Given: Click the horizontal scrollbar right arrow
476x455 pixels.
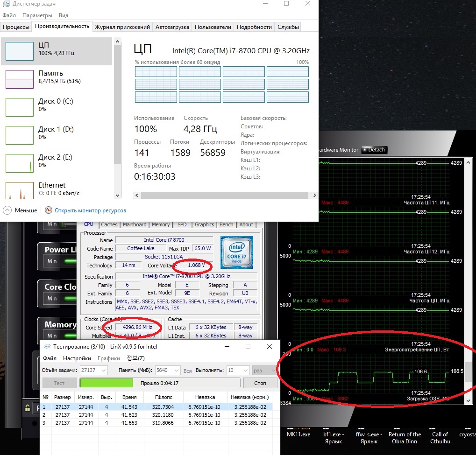Looking at the screenshot, I should pos(314,196).
